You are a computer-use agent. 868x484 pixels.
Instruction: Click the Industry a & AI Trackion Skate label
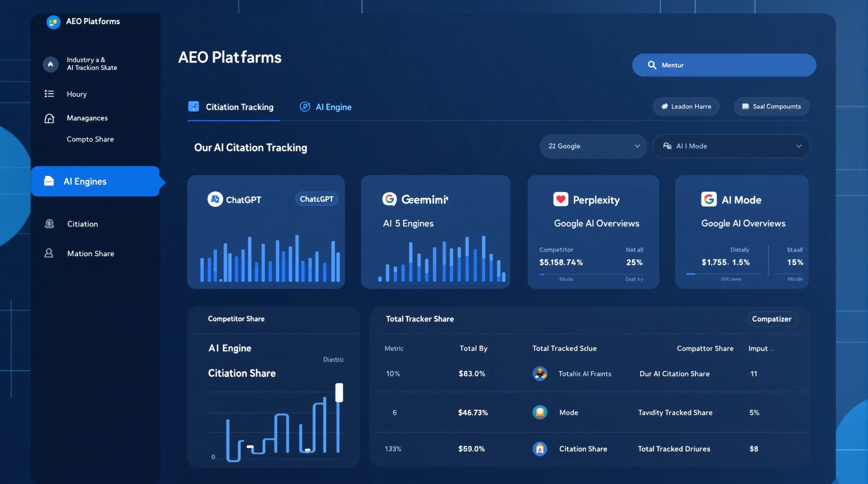pos(92,64)
